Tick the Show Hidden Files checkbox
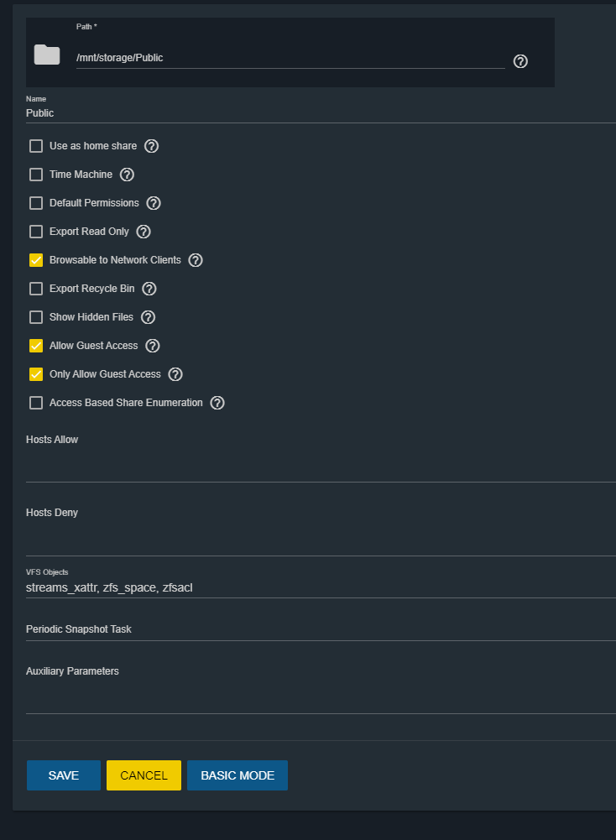Screen dimensions: 616x840 coord(36,317)
